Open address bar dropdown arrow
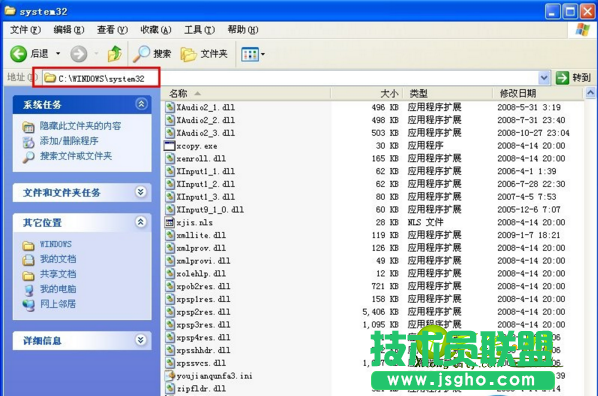598x396 pixels. 544,78
